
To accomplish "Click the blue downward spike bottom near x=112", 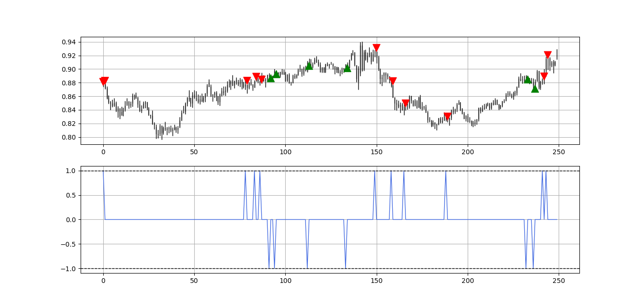I will coord(307,268).
